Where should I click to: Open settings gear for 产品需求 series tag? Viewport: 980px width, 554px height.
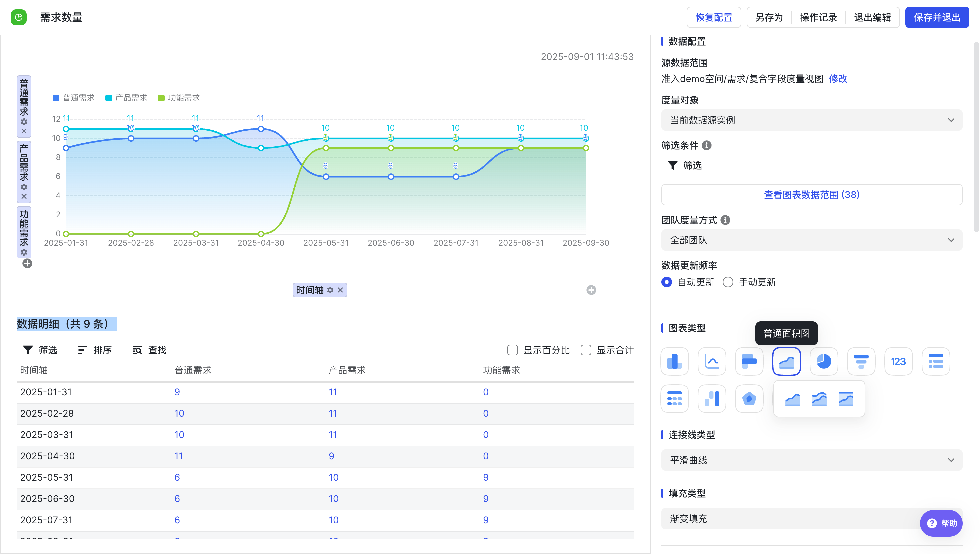pyautogui.click(x=24, y=187)
